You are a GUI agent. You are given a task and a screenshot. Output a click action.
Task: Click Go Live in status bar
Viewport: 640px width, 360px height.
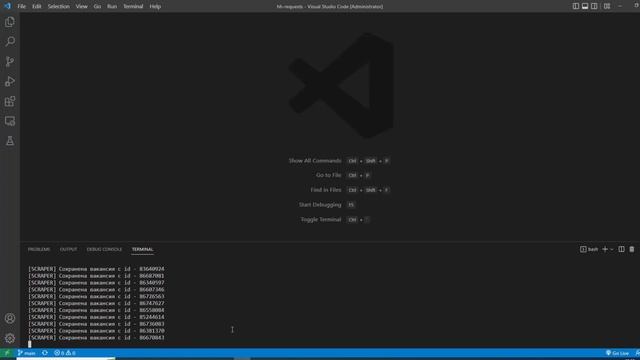coord(617,353)
